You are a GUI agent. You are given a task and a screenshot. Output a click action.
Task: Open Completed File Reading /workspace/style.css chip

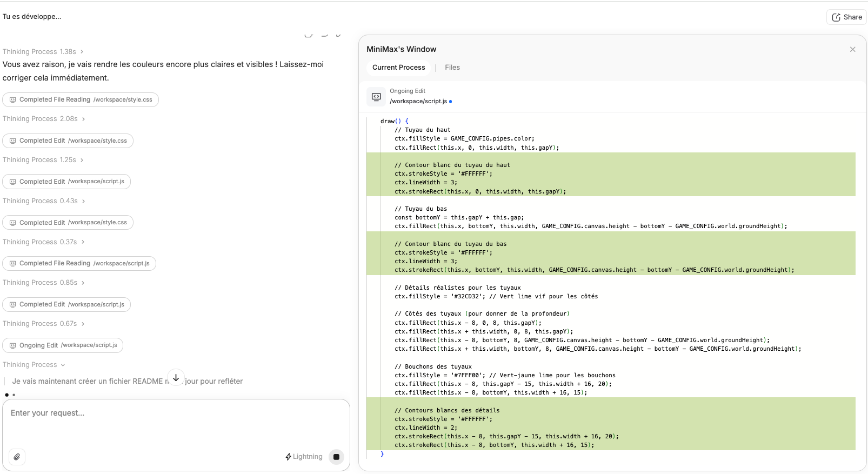81,99
